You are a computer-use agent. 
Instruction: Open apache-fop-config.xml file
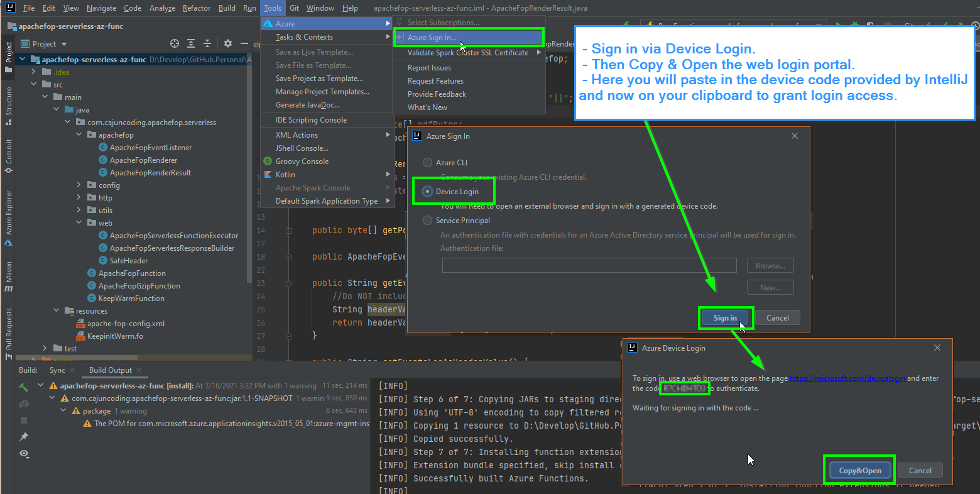pos(126,324)
